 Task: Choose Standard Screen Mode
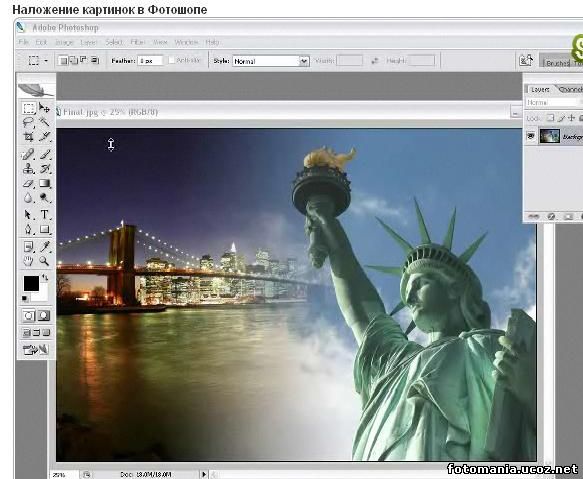[27, 332]
